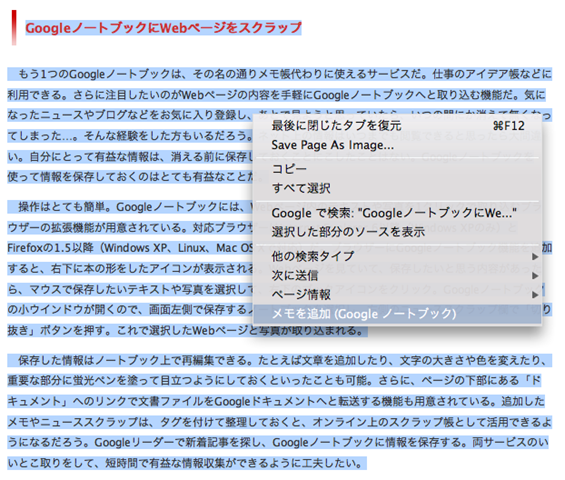
Task: Click text line starting 'すると、右下に本の形'
Action: tap(130, 268)
